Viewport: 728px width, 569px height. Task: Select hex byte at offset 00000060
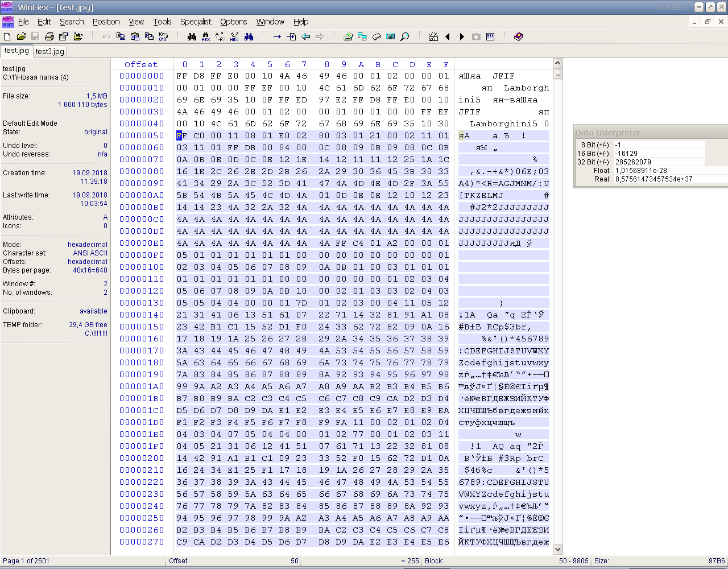tap(181, 147)
